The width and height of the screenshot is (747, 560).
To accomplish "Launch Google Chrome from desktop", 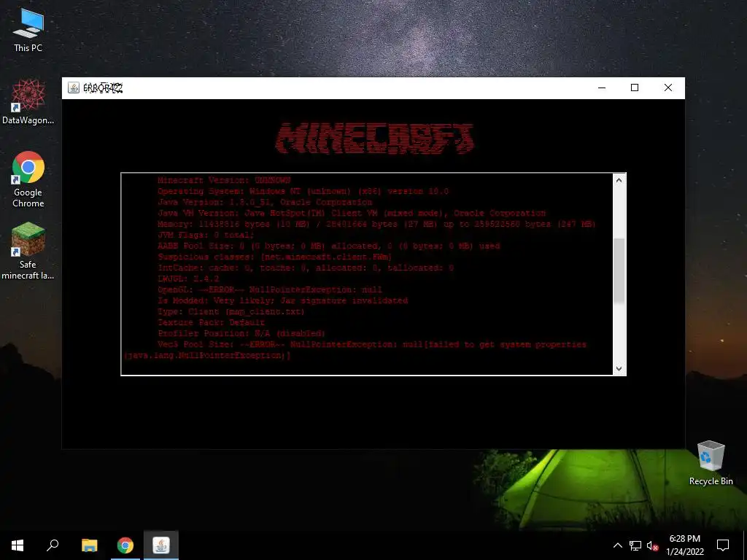I will tap(28, 179).
